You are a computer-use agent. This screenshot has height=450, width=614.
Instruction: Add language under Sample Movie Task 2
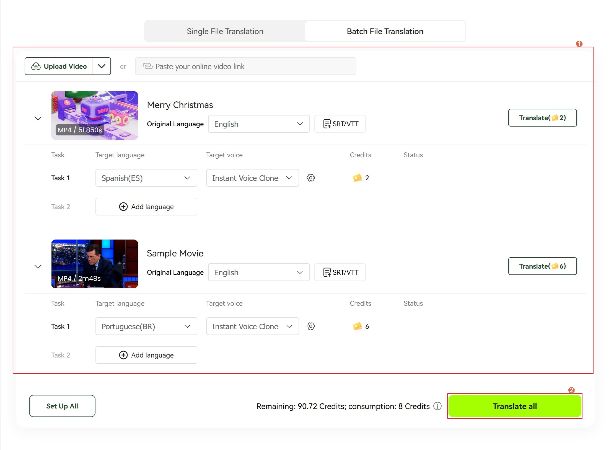(146, 355)
